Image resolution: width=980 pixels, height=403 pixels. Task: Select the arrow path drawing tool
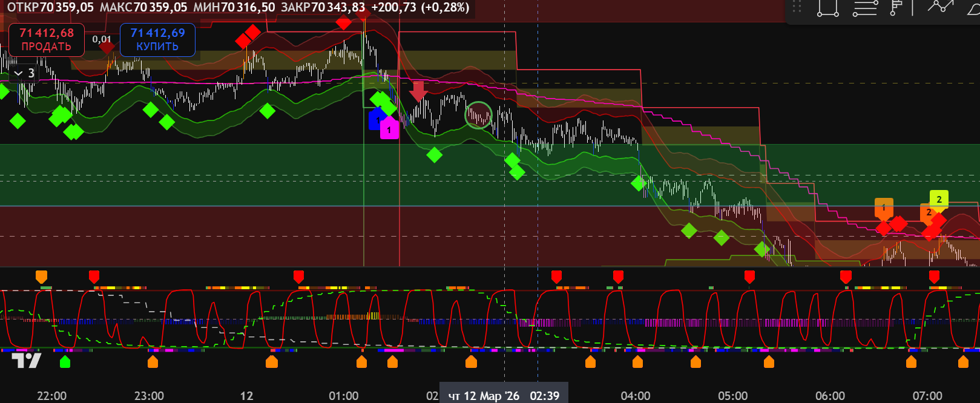941,7
